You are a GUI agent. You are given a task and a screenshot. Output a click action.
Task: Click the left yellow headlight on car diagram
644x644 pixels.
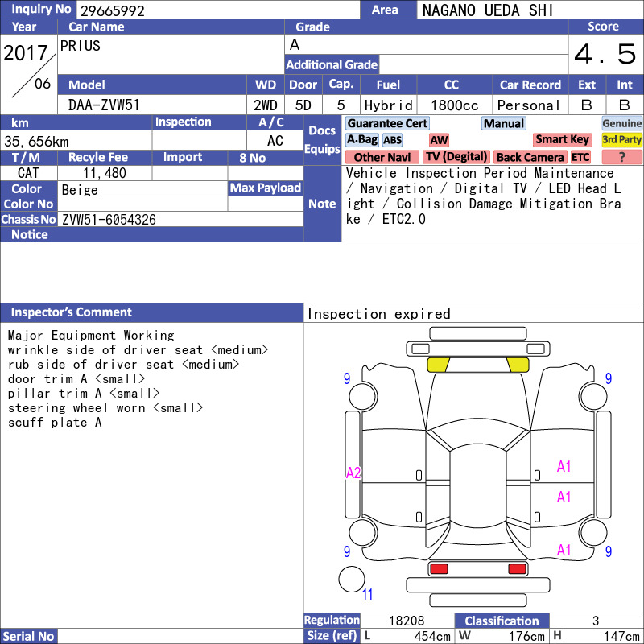click(x=438, y=364)
